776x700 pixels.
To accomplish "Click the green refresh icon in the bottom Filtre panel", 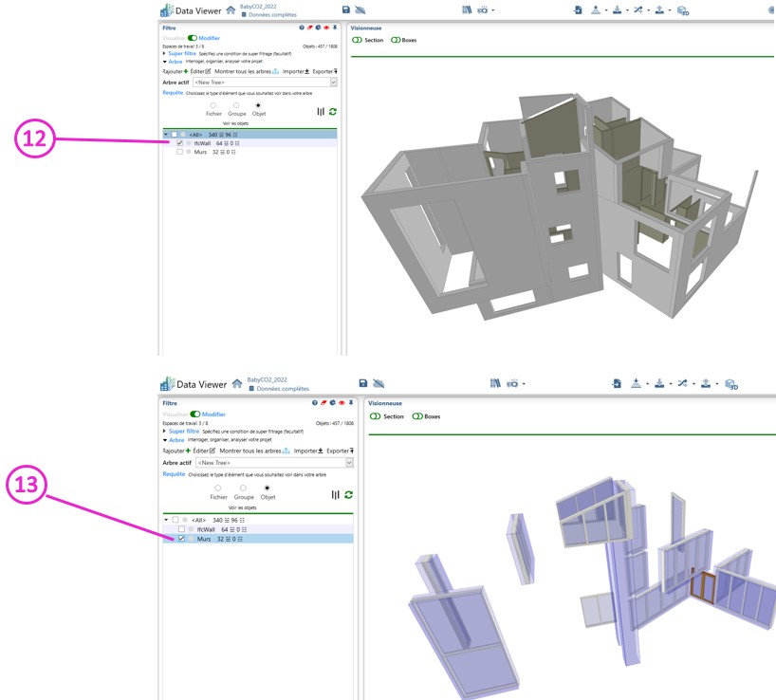I will (348, 495).
